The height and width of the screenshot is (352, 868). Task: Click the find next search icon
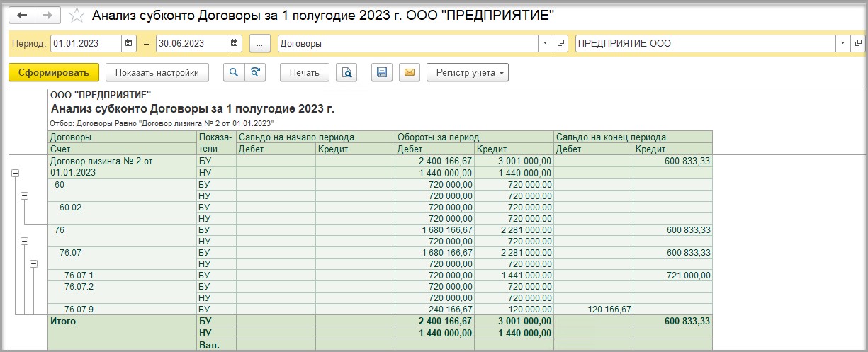[x=255, y=72]
